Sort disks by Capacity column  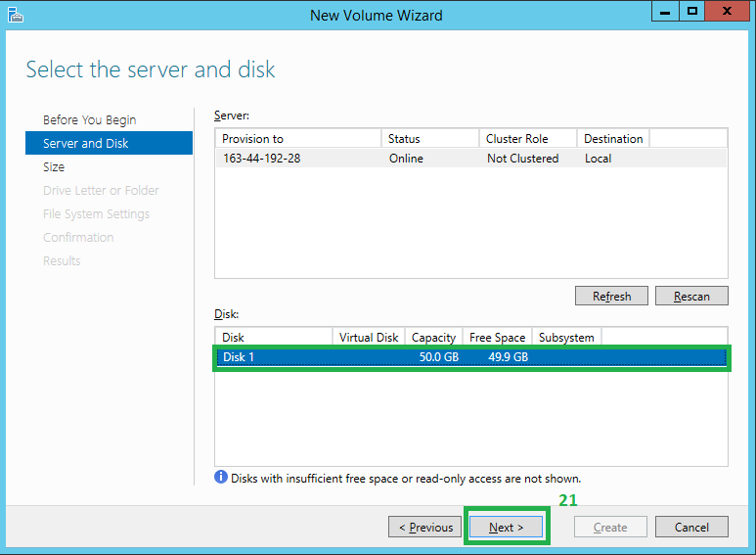433,337
